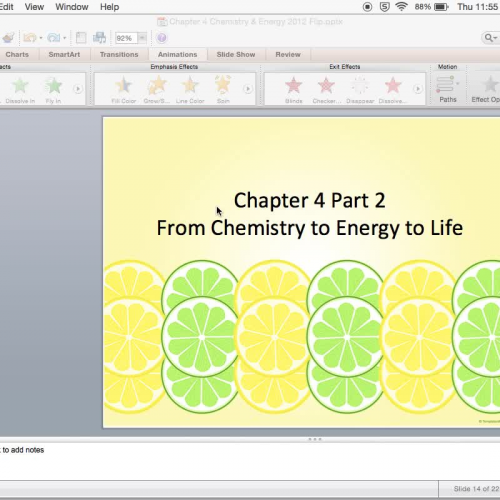Expand more Entrance Effects arrow
The image size is (500, 500).
78,89
